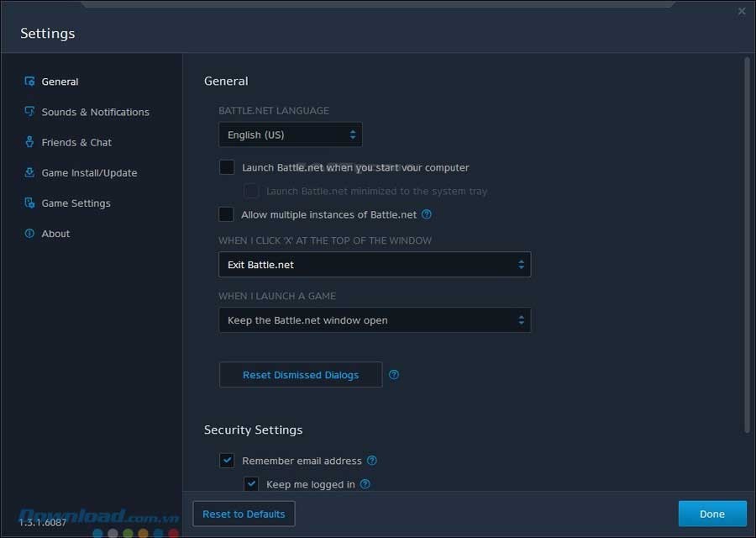The width and height of the screenshot is (756, 538).
Task: Click the Friends & Chat icon
Action: click(x=29, y=142)
